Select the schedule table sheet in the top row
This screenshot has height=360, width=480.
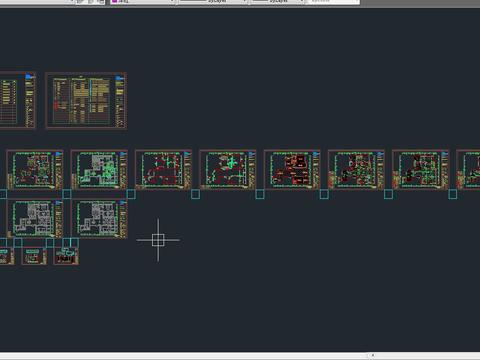86,100
